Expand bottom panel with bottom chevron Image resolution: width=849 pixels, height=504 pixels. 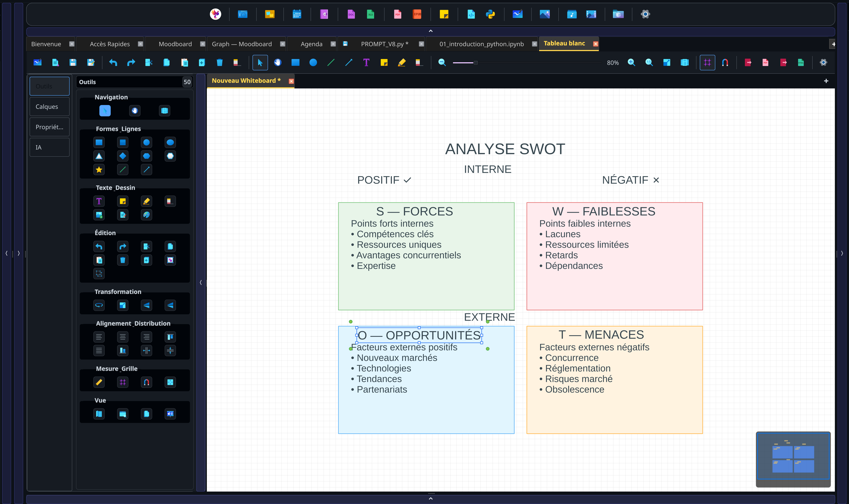[x=431, y=499]
